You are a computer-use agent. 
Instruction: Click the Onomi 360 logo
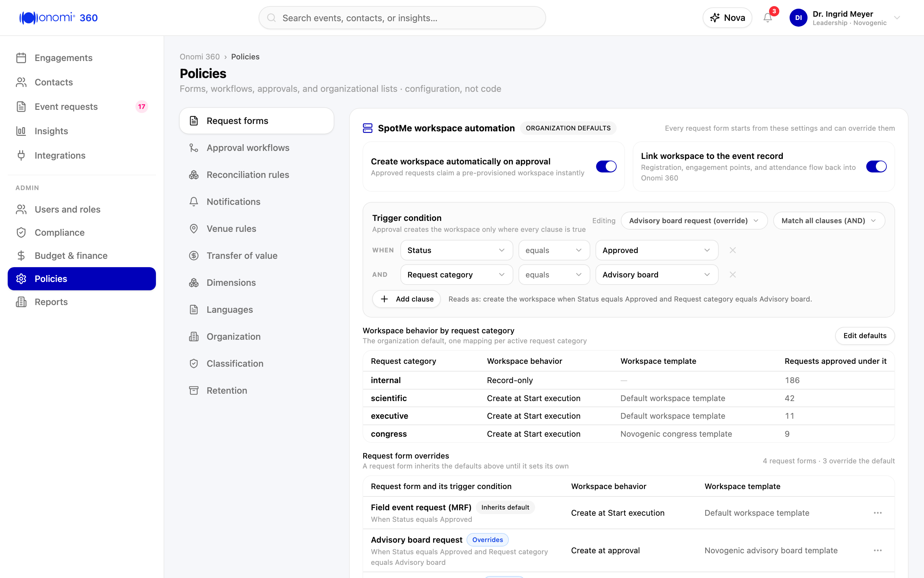(x=58, y=18)
